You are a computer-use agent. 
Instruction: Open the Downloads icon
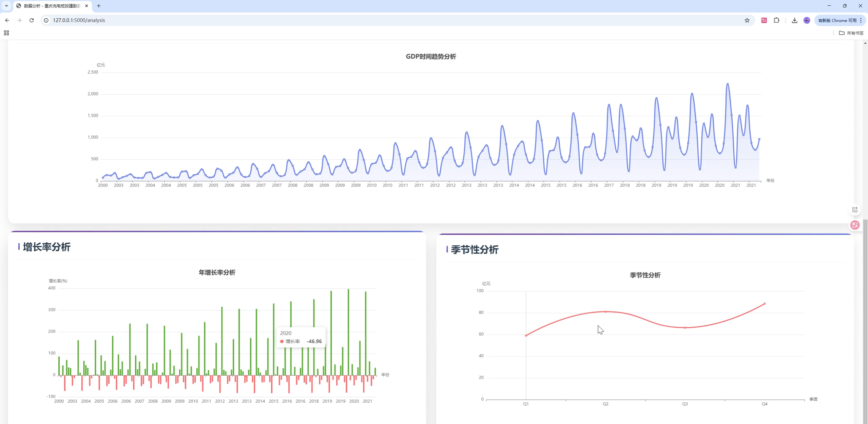[794, 20]
